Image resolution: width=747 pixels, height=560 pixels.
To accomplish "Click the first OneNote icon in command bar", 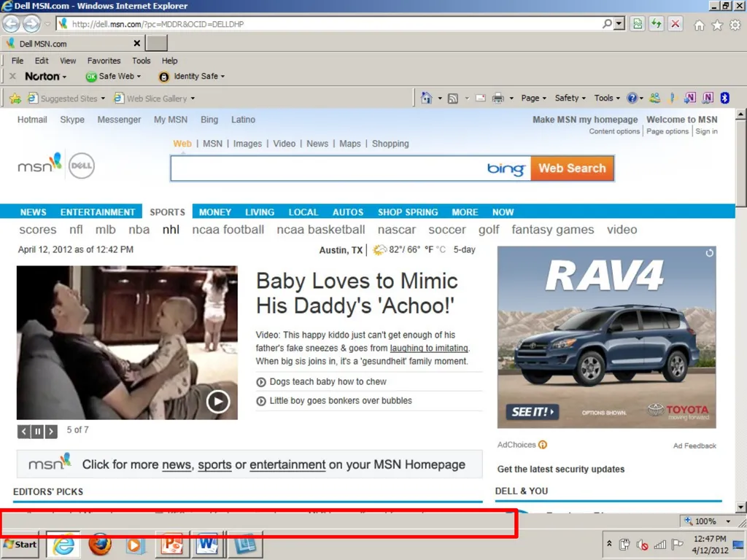I will pos(690,98).
